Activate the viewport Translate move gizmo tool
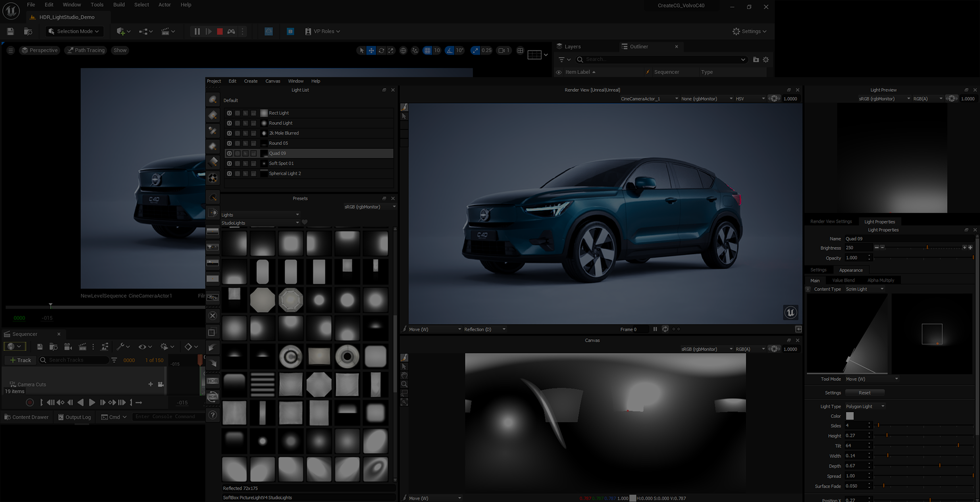Screen dimensions: 980x502 [x=371, y=51]
